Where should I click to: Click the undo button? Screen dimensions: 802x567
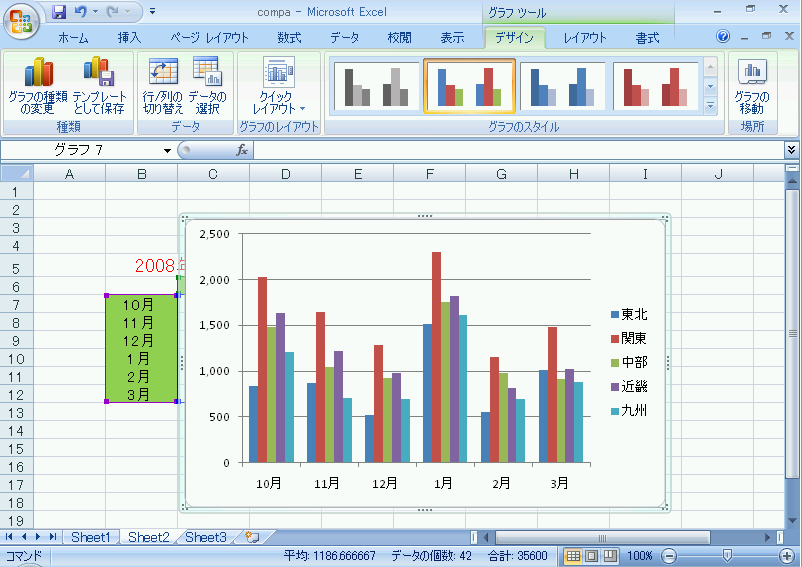tap(81, 12)
